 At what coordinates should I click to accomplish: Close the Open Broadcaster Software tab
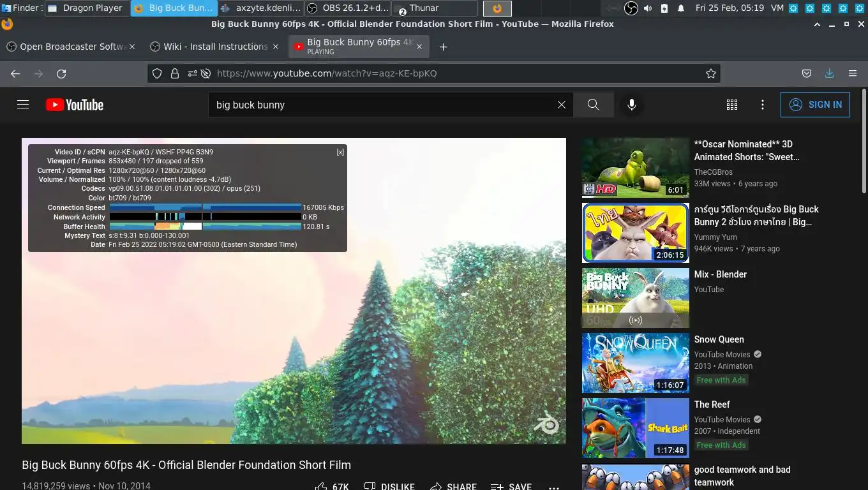point(132,47)
